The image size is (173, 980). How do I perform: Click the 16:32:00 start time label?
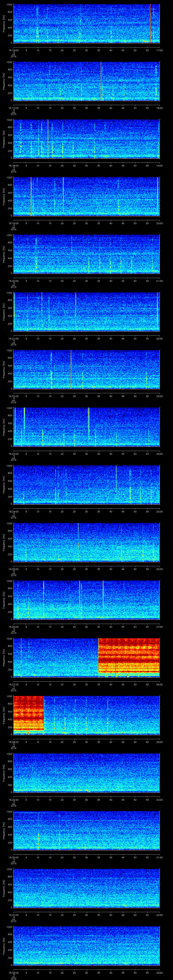coord(13,973)
